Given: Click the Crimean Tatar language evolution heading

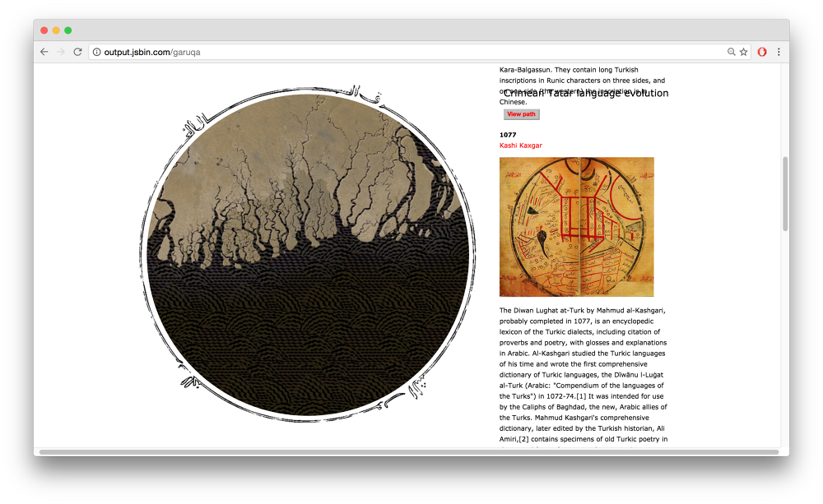Looking at the screenshot, I should tap(586, 93).
